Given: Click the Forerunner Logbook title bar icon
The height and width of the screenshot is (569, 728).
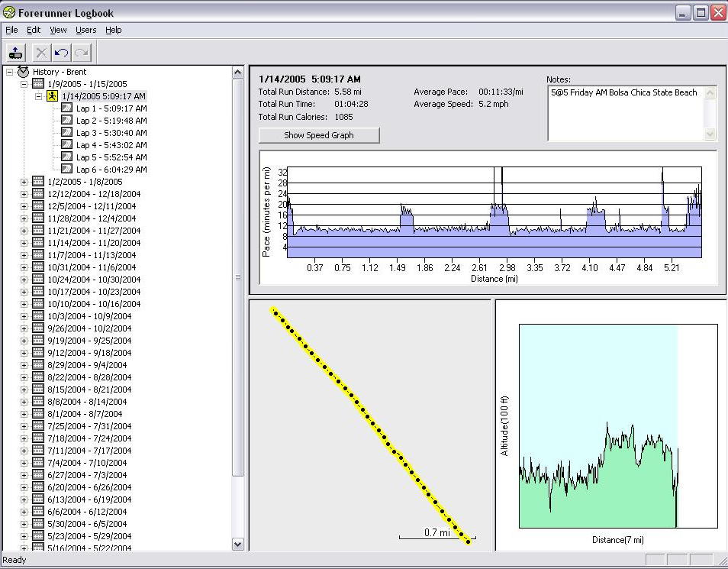Looking at the screenshot, I should 9,12.
